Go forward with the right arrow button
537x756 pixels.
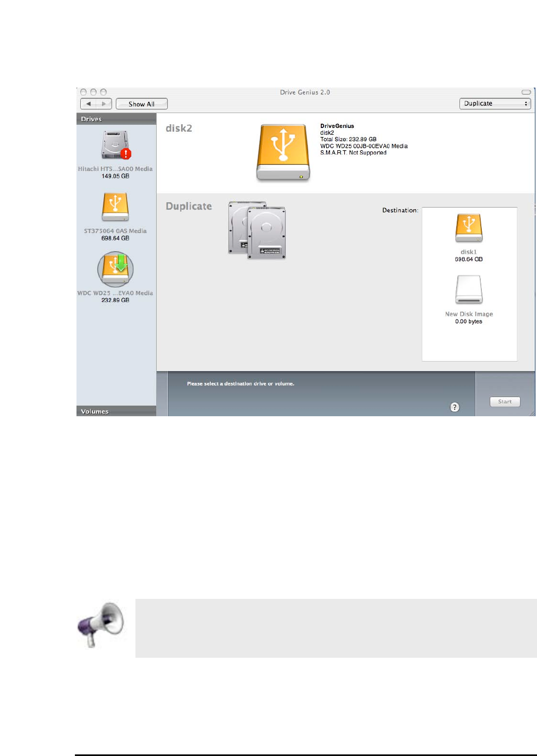tap(104, 104)
